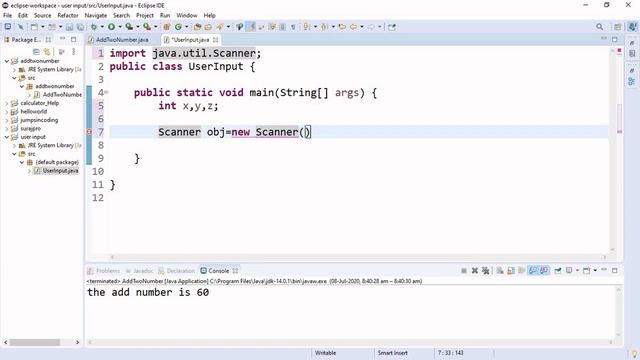The width and height of the screenshot is (640, 360).
Task: Click the editor vertical scrollbar
Action: [x=613, y=149]
